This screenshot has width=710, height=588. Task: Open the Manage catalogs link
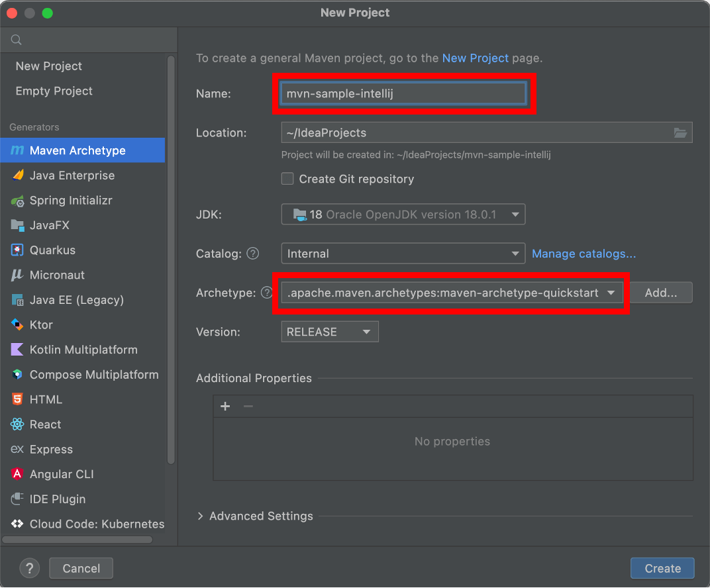583,254
